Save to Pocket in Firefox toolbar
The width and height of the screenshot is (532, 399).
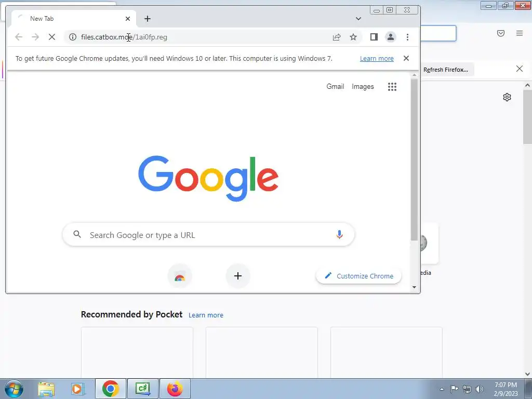pos(501,33)
